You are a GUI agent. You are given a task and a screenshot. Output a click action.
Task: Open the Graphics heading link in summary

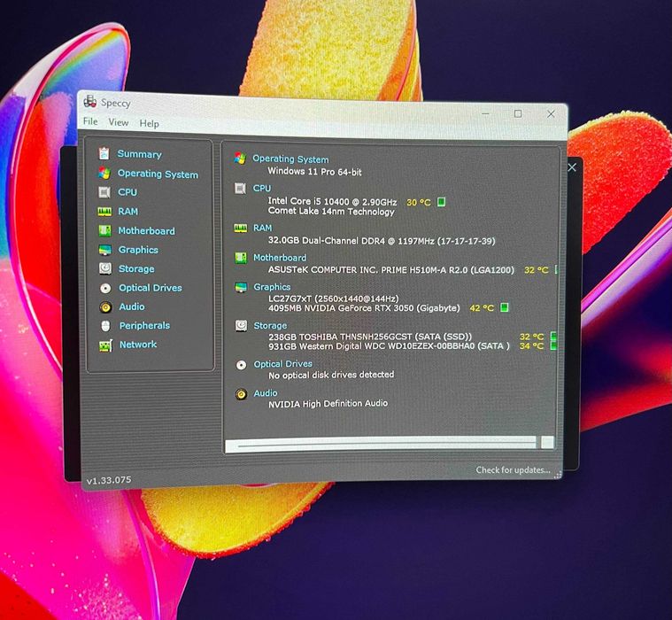coord(272,287)
